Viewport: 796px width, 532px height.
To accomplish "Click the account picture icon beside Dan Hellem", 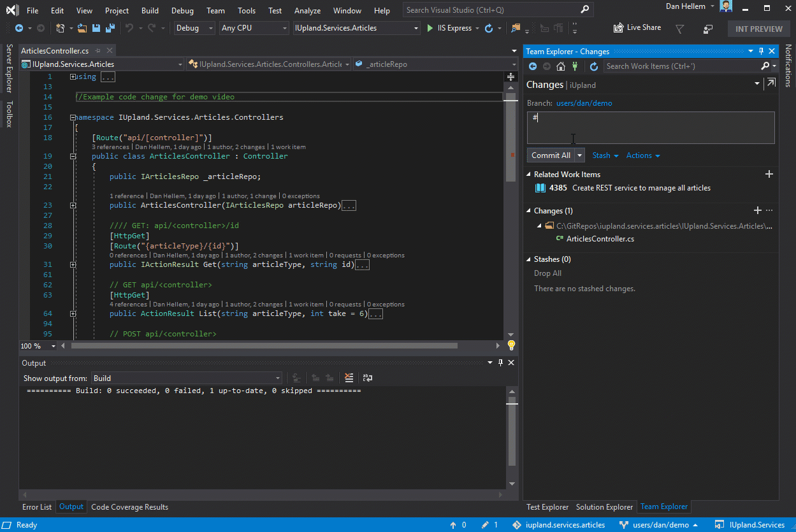I will (x=726, y=7).
